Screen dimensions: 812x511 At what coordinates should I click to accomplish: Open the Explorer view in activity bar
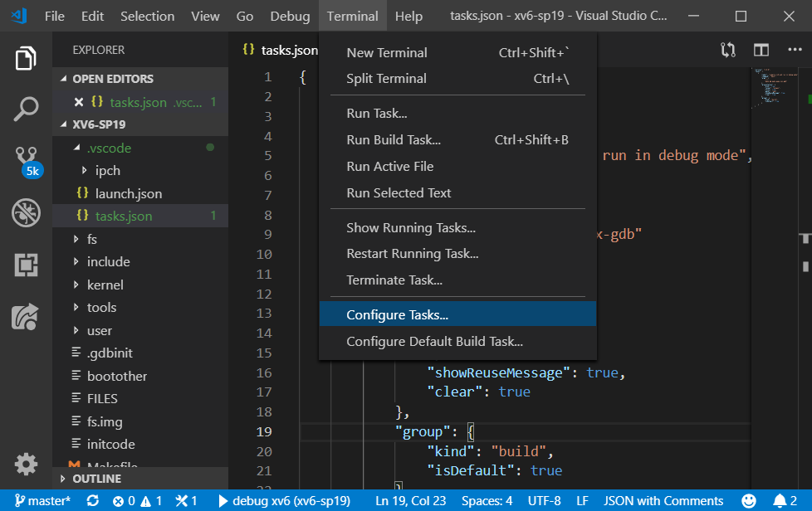pyautogui.click(x=26, y=59)
